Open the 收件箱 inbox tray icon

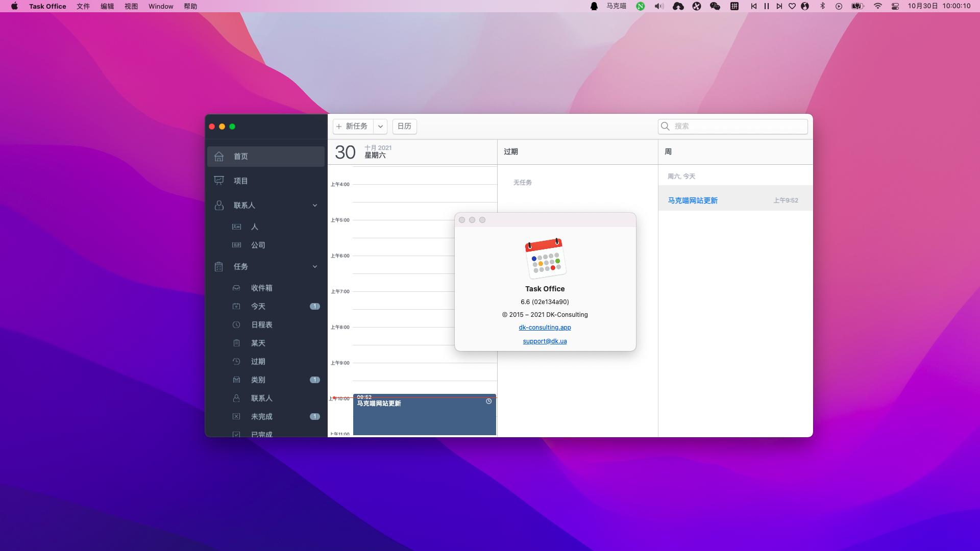[236, 288]
